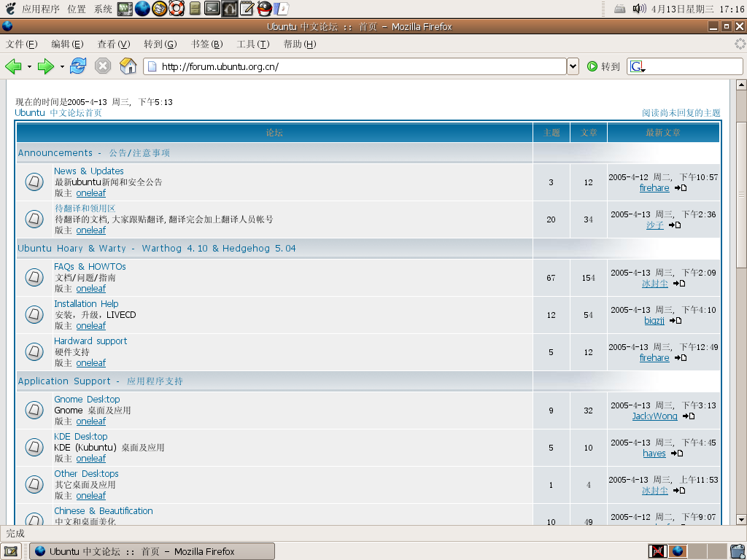Image resolution: width=747 pixels, height=560 pixels.
Task: Click the forum icon beside News & Updates
Action: (x=34, y=182)
